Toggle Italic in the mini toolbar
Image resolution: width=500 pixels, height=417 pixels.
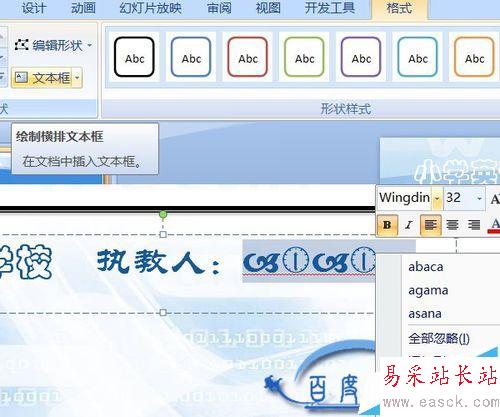point(409,225)
